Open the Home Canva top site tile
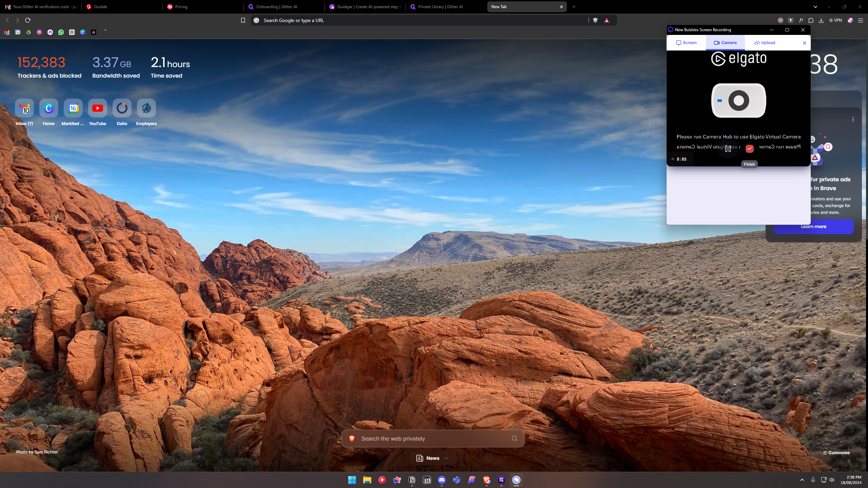Screen dimensions: 868x488 (49, 113)
